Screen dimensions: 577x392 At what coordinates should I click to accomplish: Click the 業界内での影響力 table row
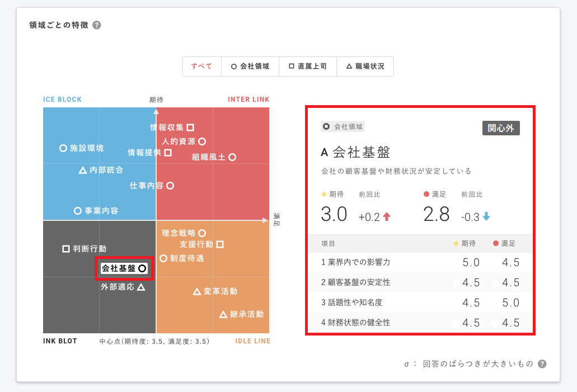coord(420,262)
